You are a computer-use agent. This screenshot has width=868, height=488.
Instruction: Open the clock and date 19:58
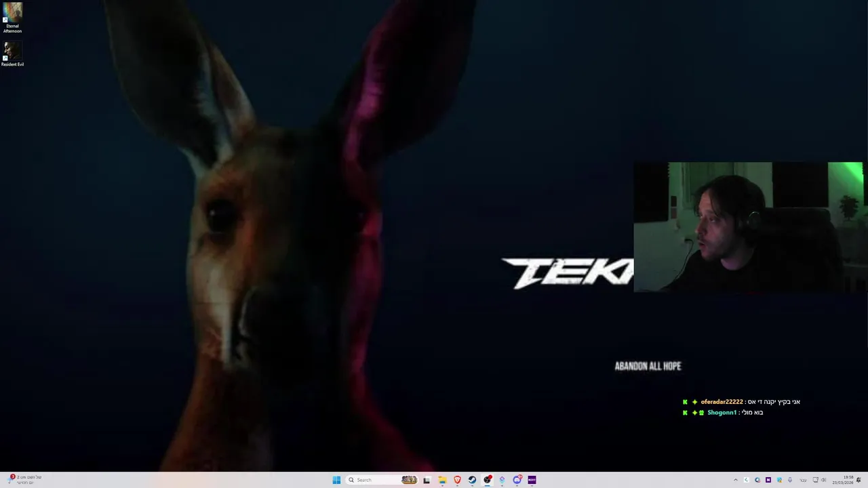(843, 480)
